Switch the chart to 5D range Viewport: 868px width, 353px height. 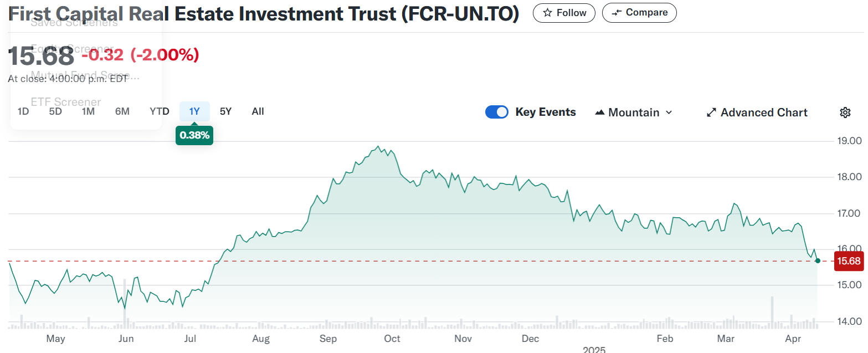click(x=55, y=111)
